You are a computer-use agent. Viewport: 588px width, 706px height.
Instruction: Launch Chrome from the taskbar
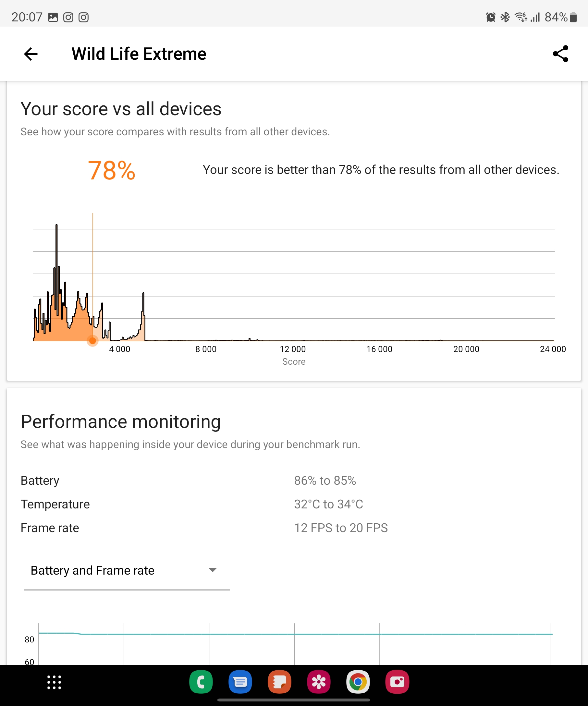(x=358, y=682)
